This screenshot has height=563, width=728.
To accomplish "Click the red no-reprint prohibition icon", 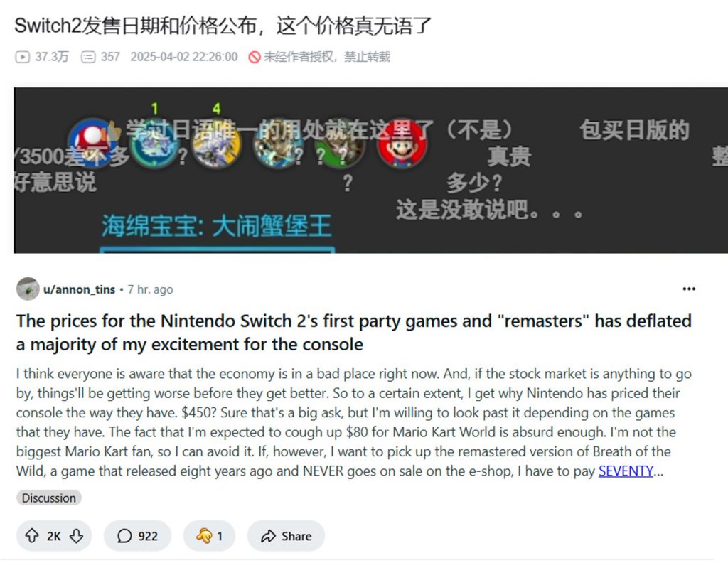I will (255, 57).
